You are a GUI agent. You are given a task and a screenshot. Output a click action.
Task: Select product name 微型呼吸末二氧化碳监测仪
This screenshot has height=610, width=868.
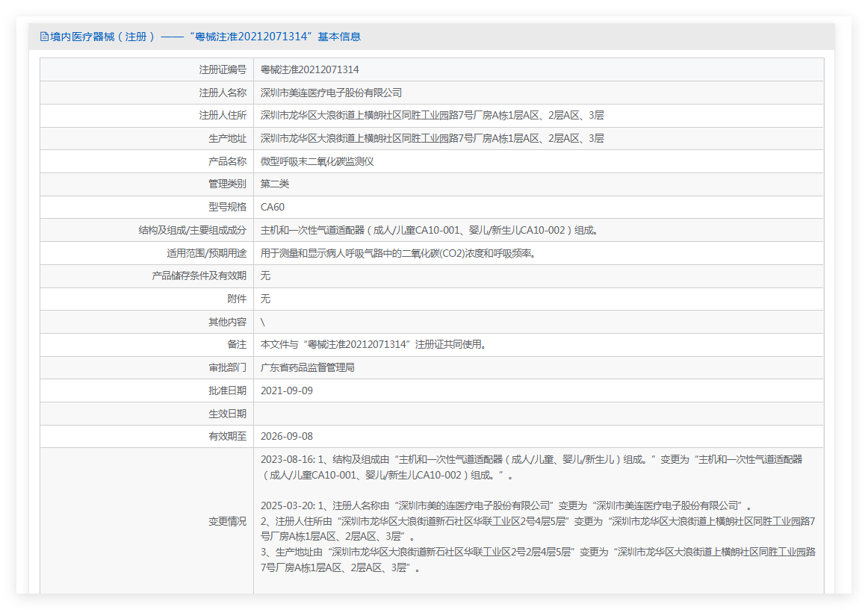coord(317,161)
